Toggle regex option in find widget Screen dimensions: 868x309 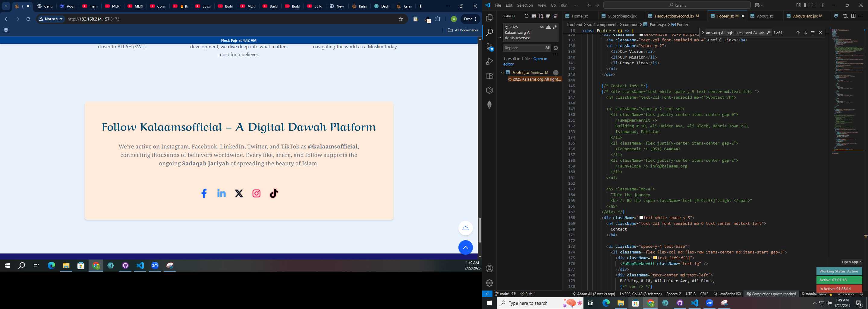[x=768, y=33]
